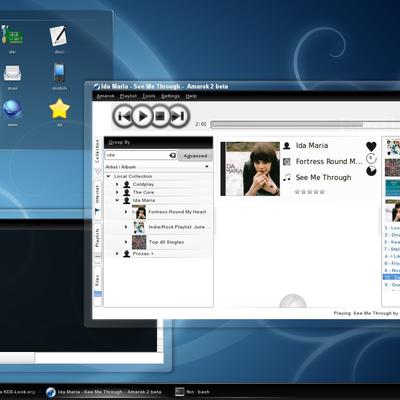Select 'Ida Maria' row in collection tree
The image size is (400, 400).
click(158, 200)
